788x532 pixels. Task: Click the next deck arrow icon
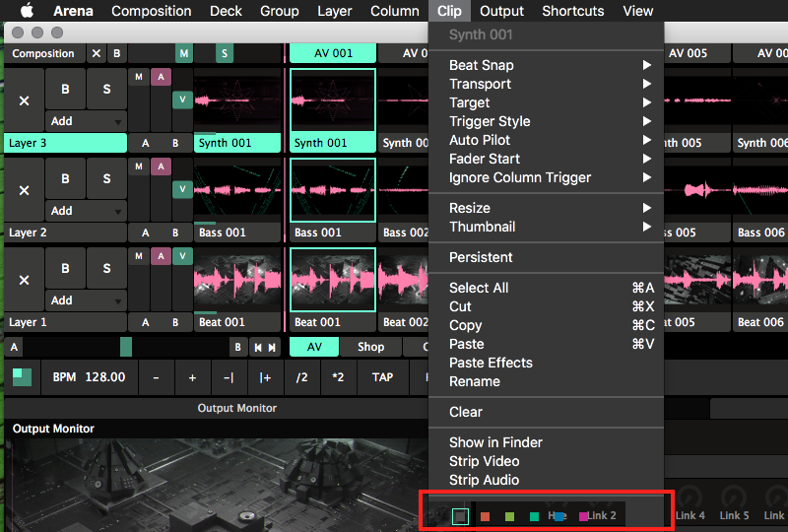tap(272, 347)
